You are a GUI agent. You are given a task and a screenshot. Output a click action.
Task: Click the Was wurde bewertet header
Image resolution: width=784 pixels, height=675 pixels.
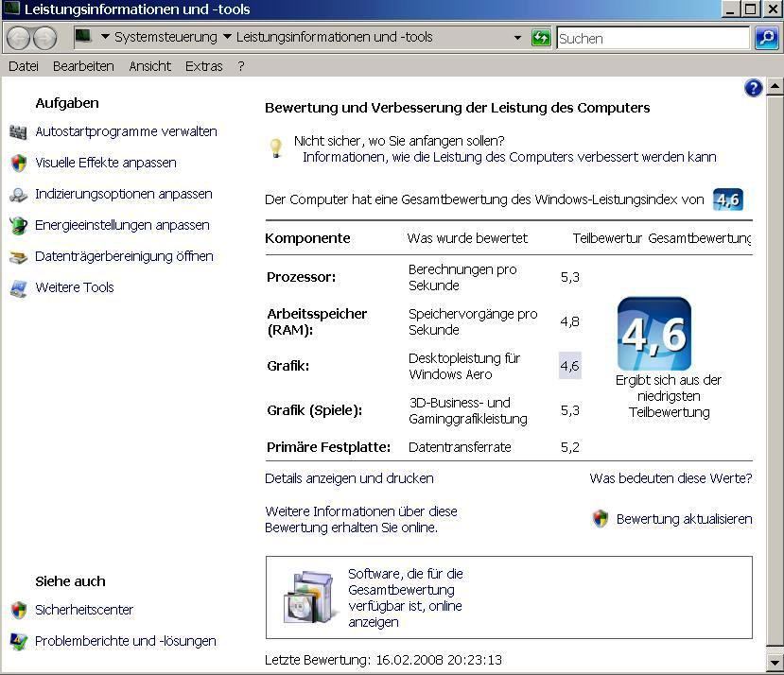point(467,238)
